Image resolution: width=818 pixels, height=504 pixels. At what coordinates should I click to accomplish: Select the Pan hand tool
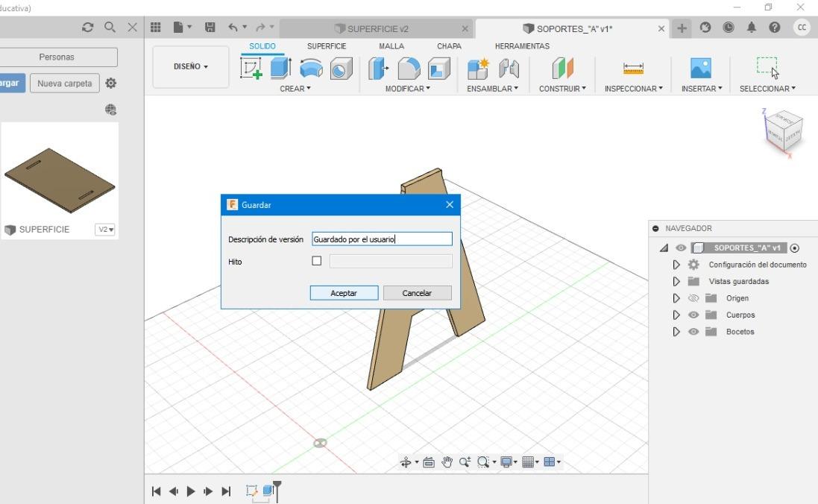click(x=447, y=462)
